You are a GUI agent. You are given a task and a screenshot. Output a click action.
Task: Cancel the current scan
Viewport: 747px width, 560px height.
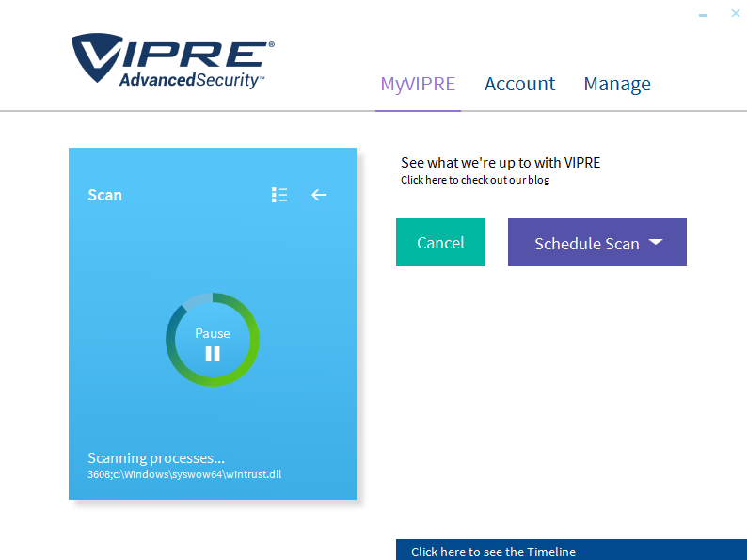tap(440, 243)
